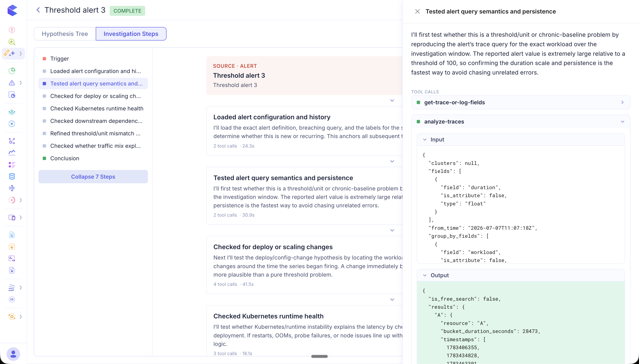
Task: Open the database stack icon
Action: coord(12,176)
